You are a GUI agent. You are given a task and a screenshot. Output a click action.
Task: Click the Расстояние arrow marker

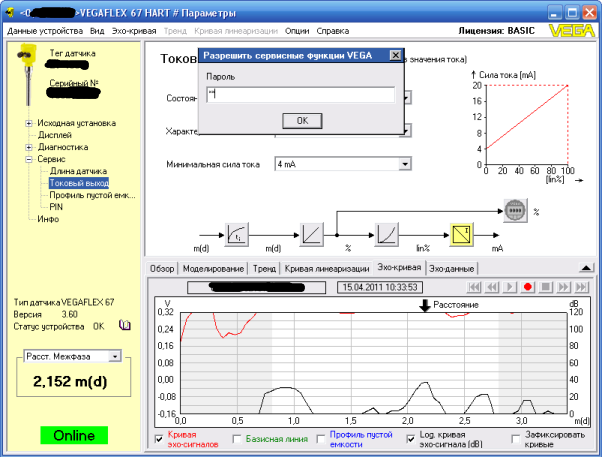coord(425,305)
